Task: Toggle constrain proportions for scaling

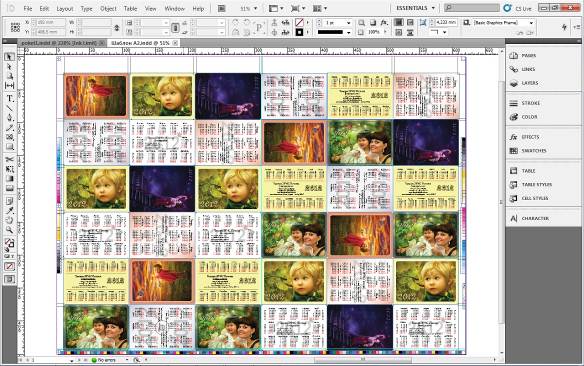Action: coord(175,28)
